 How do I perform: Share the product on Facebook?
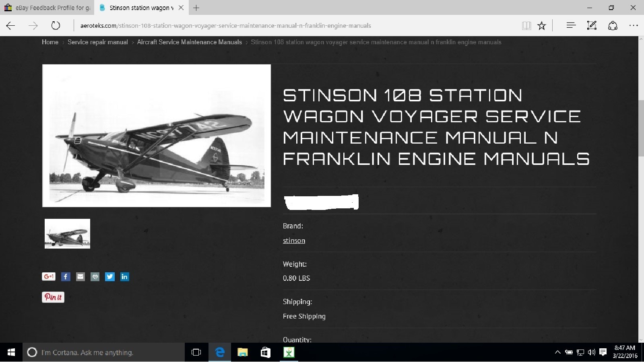click(x=66, y=277)
